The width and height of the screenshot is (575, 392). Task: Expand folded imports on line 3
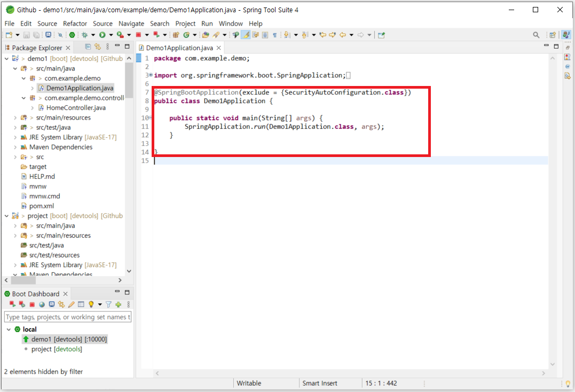151,75
